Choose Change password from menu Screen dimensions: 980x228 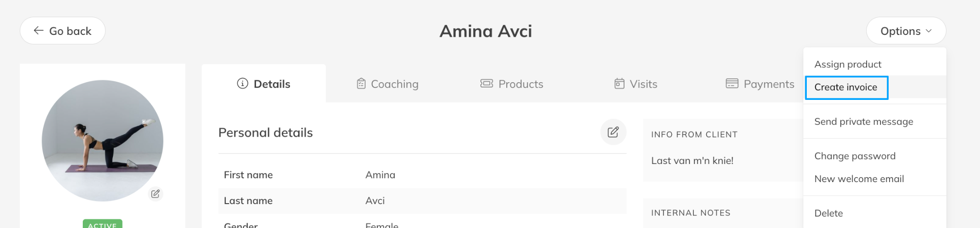(x=855, y=156)
